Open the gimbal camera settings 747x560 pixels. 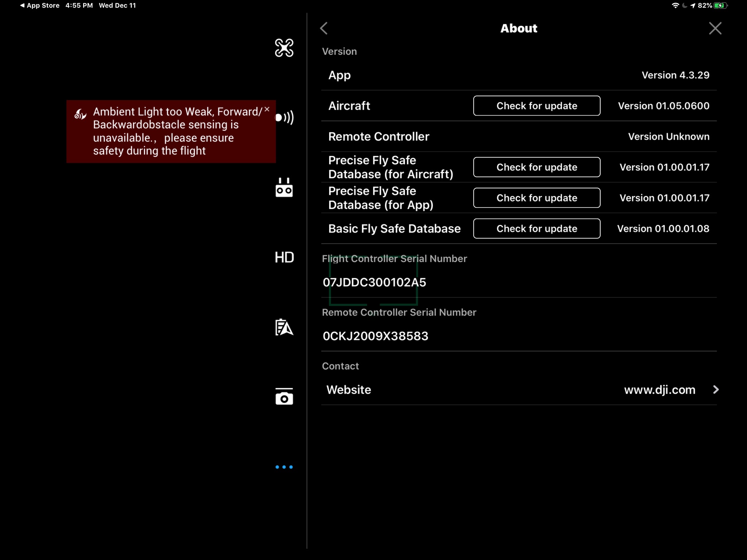click(x=284, y=396)
